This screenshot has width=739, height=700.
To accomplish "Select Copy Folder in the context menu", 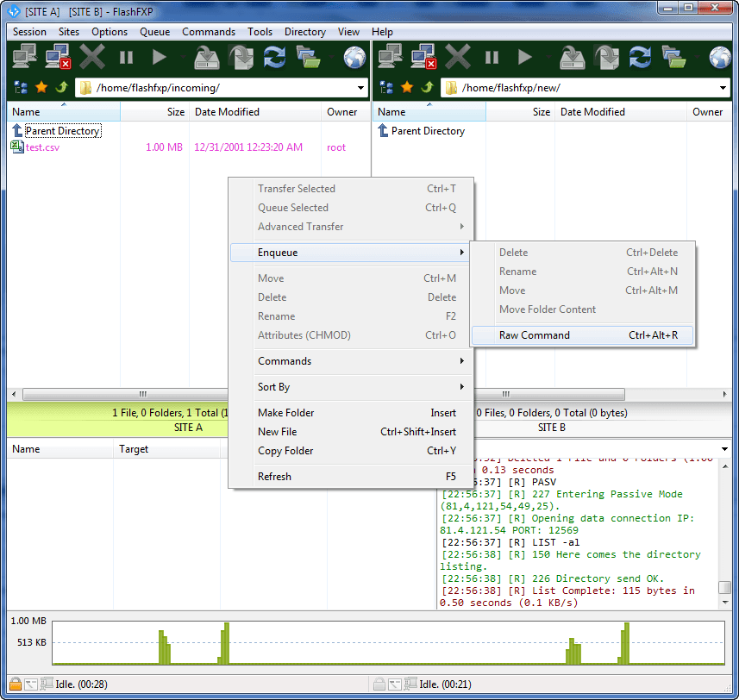I will [x=351, y=450].
